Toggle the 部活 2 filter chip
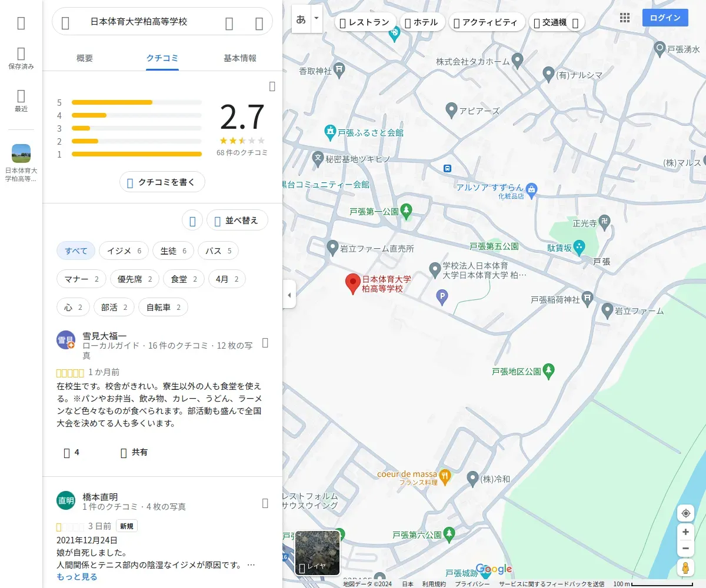The width and height of the screenshot is (706, 588). pos(114,308)
